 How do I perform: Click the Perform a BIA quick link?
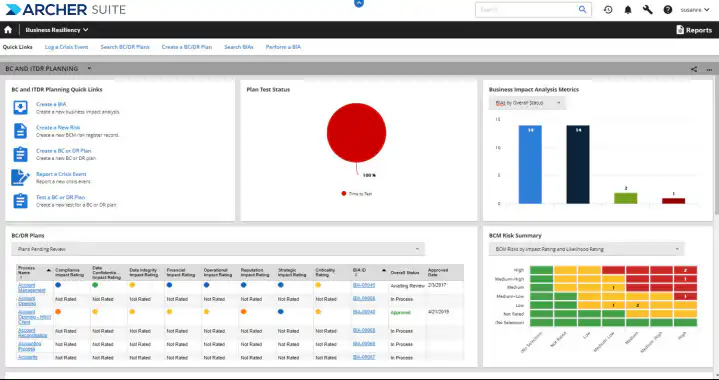[283, 47]
